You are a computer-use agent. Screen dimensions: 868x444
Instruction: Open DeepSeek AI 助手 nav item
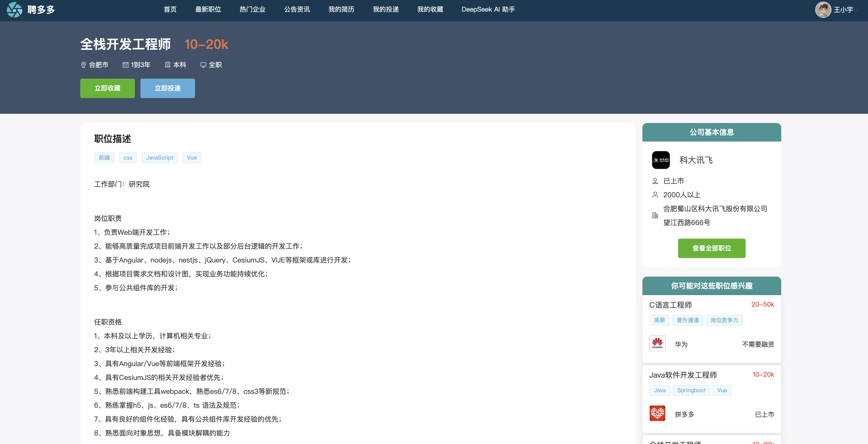coord(488,9)
